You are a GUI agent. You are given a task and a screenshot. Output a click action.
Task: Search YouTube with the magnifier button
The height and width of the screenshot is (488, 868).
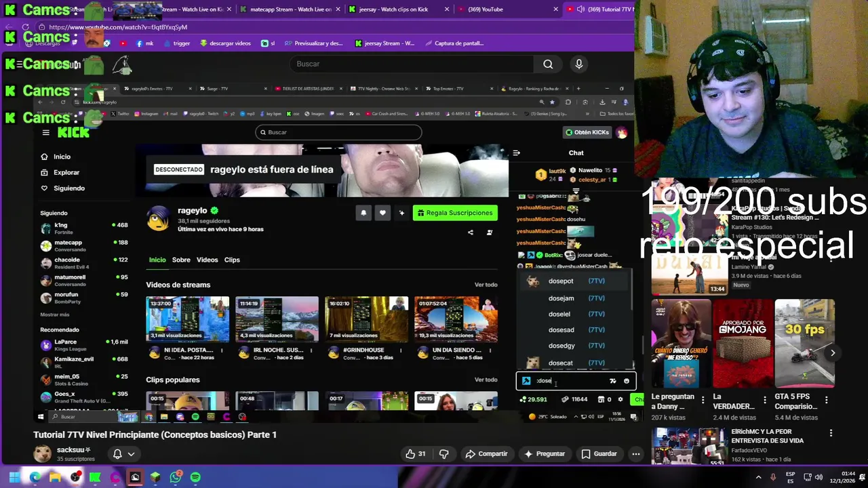pos(548,64)
